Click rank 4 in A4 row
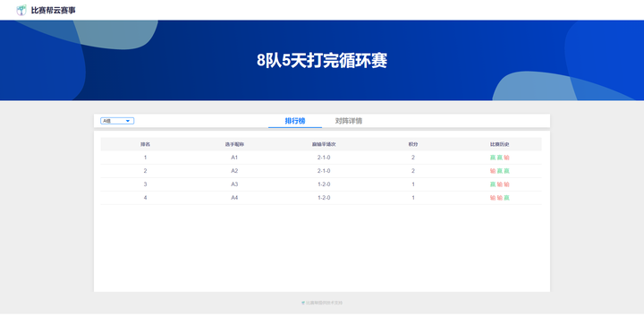The width and height of the screenshot is (644, 325). 145,198
